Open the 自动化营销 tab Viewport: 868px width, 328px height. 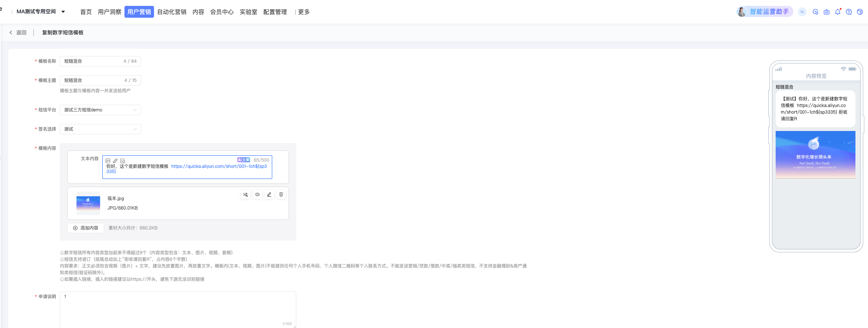tap(172, 12)
